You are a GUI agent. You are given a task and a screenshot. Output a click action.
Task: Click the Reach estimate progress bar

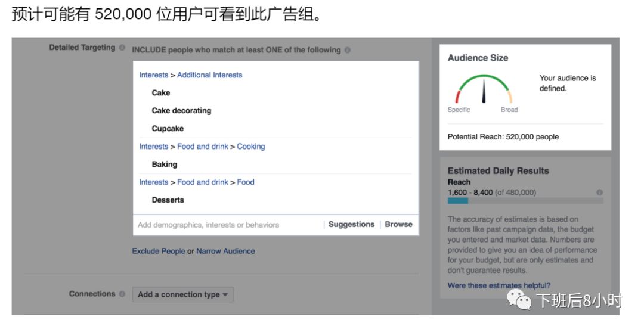[525, 201]
